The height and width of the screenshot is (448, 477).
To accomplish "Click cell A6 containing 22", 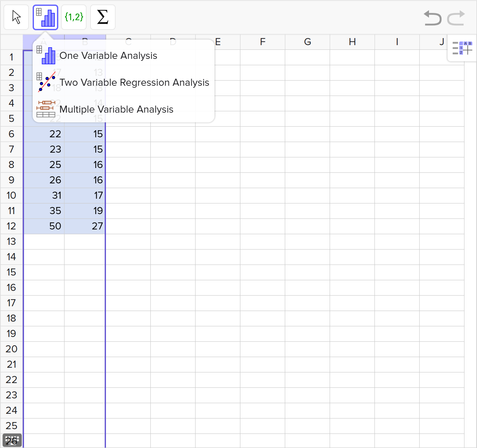I will point(44,134).
